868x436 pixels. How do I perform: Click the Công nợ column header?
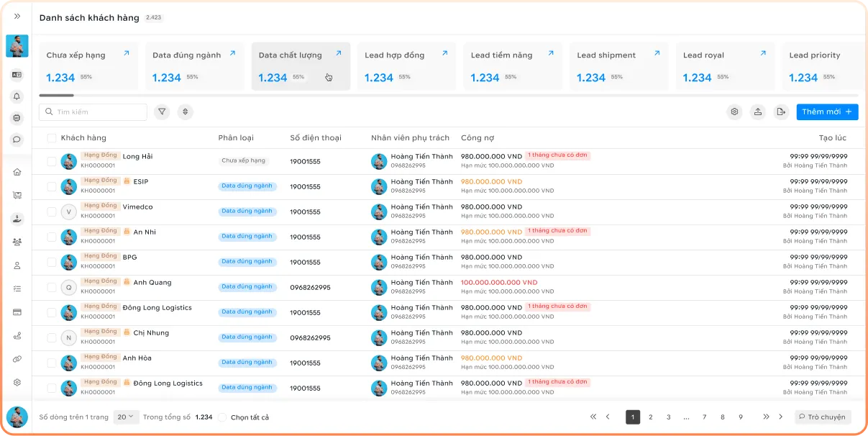(478, 138)
